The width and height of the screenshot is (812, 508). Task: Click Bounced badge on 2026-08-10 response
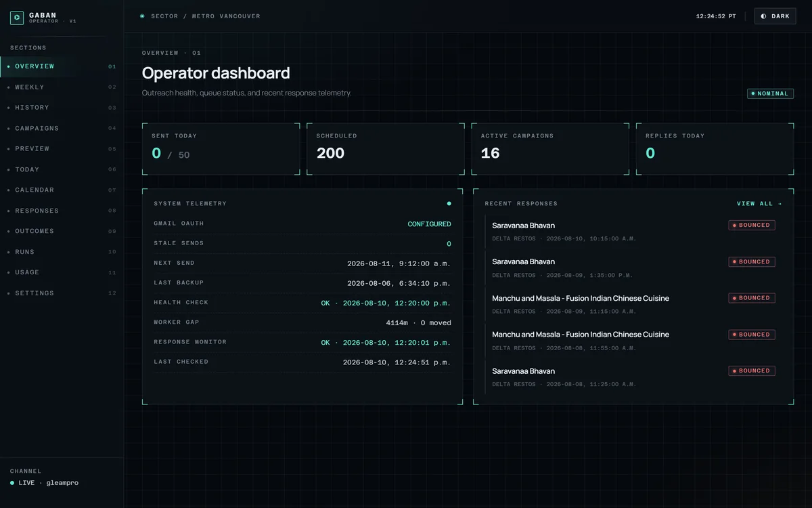(x=752, y=226)
